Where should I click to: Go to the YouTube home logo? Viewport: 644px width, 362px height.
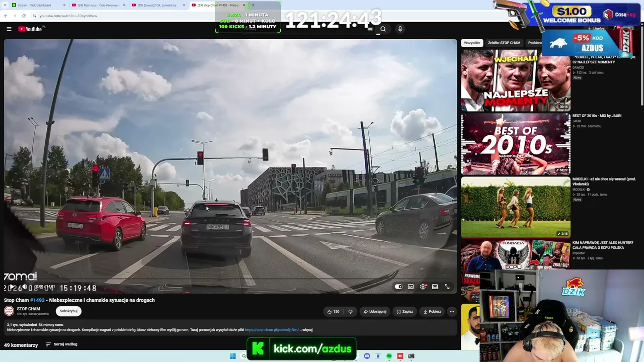click(31, 29)
